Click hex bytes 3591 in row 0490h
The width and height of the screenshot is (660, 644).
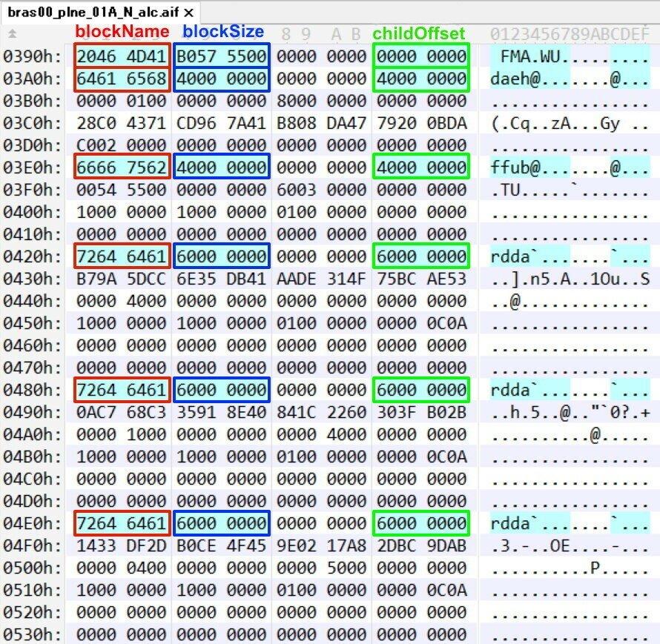pos(197,412)
